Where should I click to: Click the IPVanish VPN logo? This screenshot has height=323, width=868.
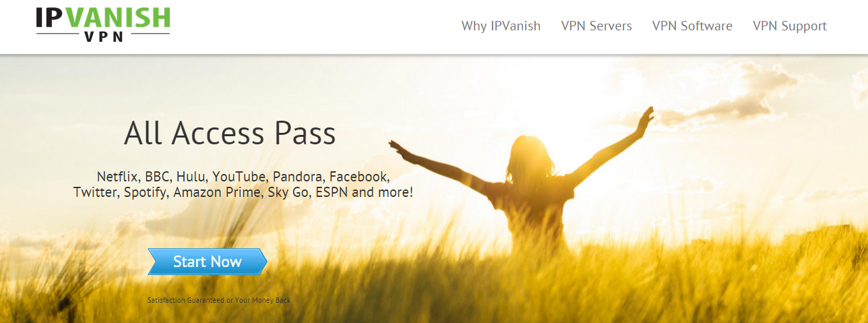pos(103,24)
